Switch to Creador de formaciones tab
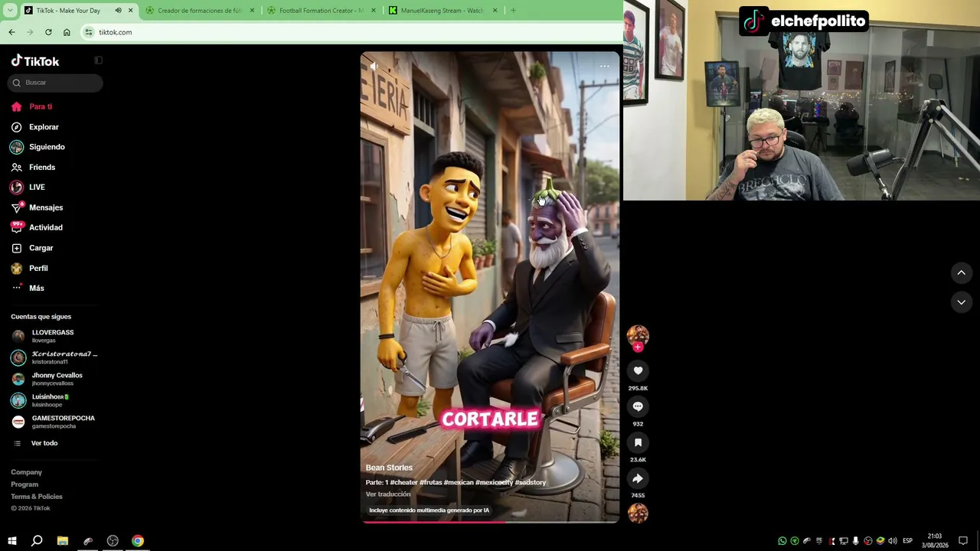This screenshot has width=980, height=551. [199, 10]
